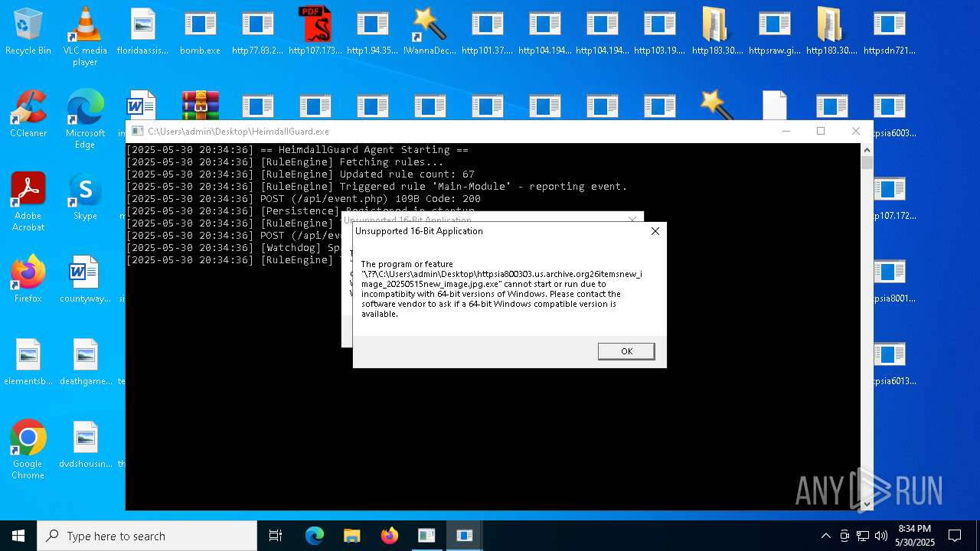The height and width of the screenshot is (551, 980).
Task: Minimize the HeimdallGuard.exe console window
Action: click(x=786, y=131)
